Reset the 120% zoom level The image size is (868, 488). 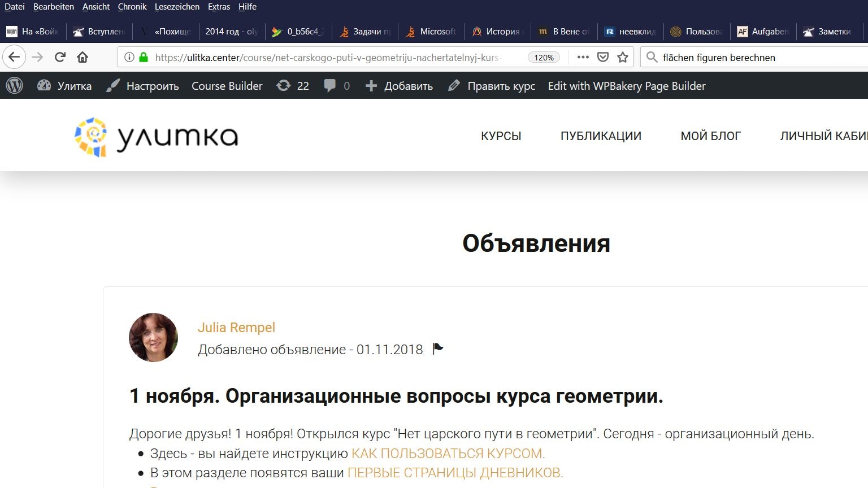pyautogui.click(x=544, y=57)
